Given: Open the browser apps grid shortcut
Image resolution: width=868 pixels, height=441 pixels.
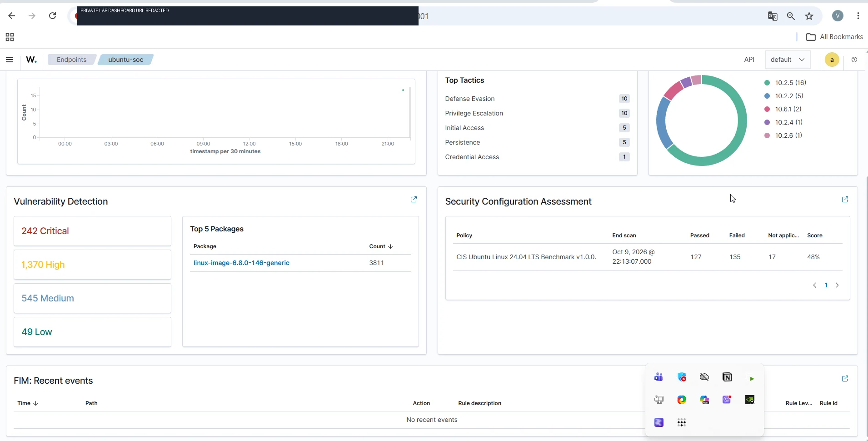Looking at the screenshot, I should pos(10,37).
